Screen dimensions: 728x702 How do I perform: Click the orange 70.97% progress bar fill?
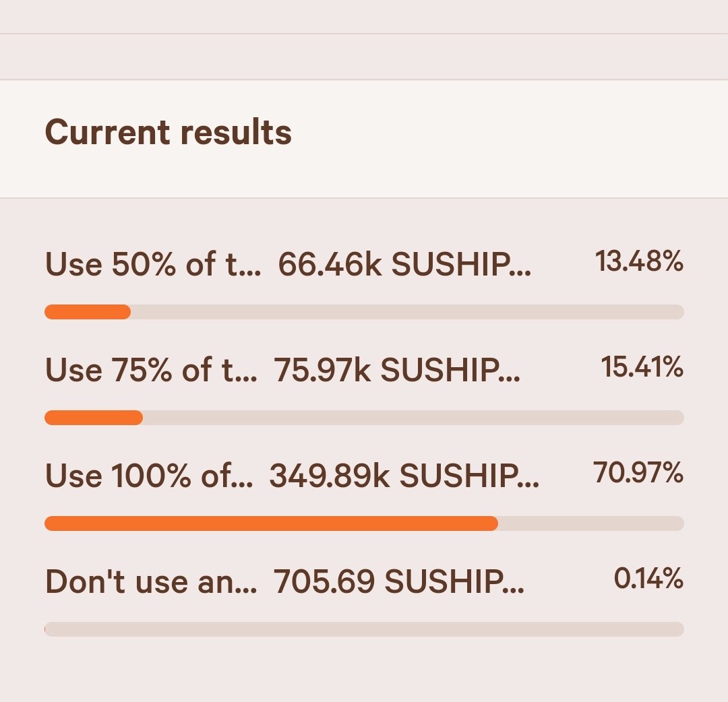[x=271, y=523]
